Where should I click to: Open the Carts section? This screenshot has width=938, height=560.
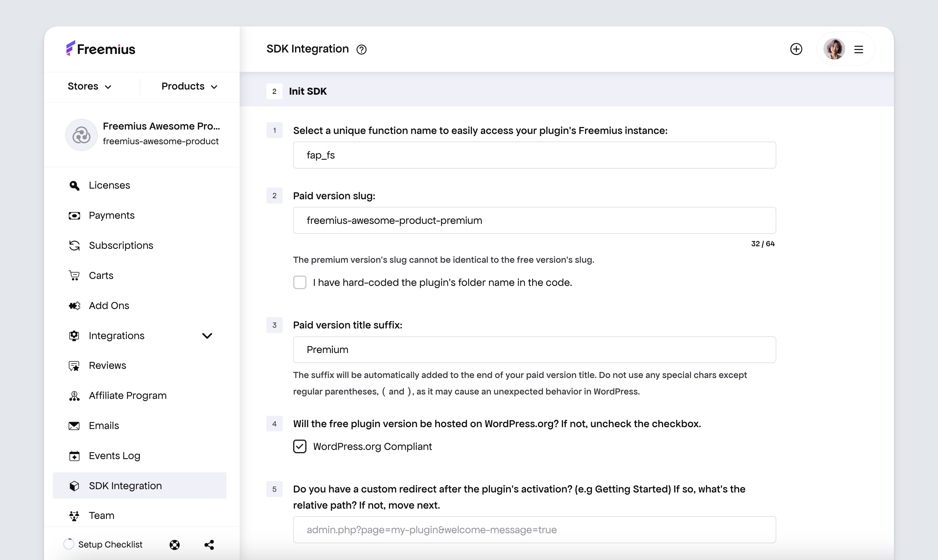101,276
